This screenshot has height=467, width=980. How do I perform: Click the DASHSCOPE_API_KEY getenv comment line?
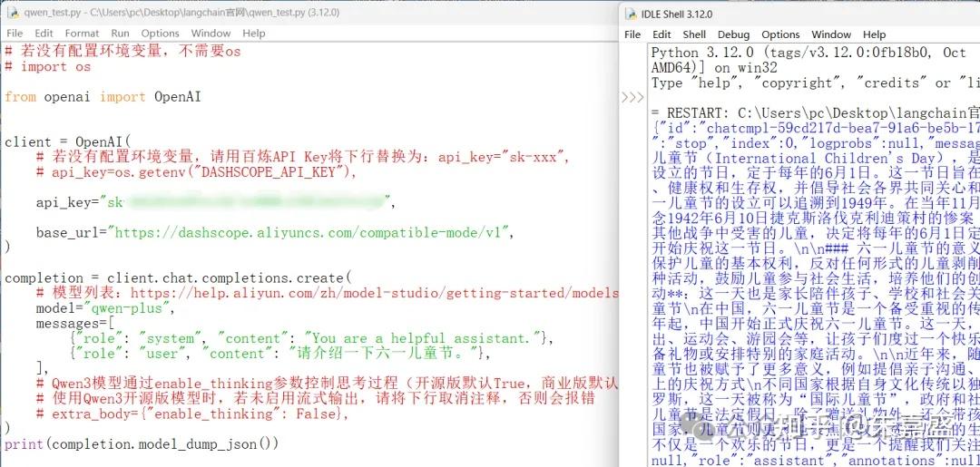tap(196, 171)
